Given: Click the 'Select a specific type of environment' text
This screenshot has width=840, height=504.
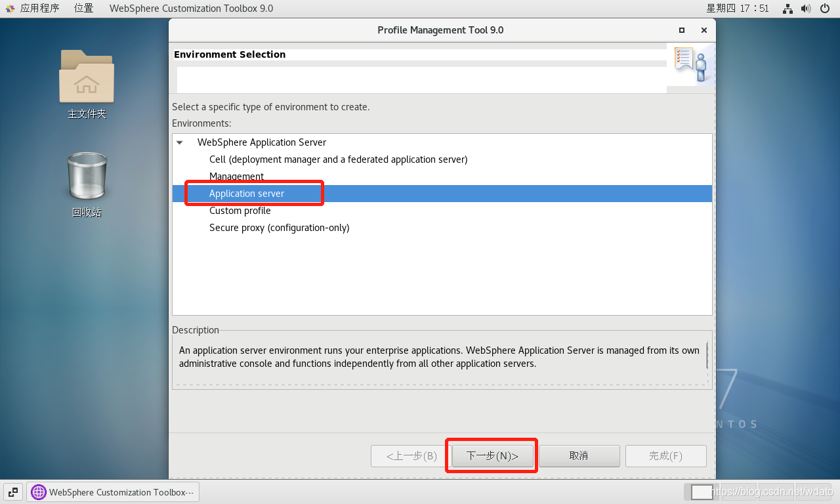Looking at the screenshot, I should (270, 107).
